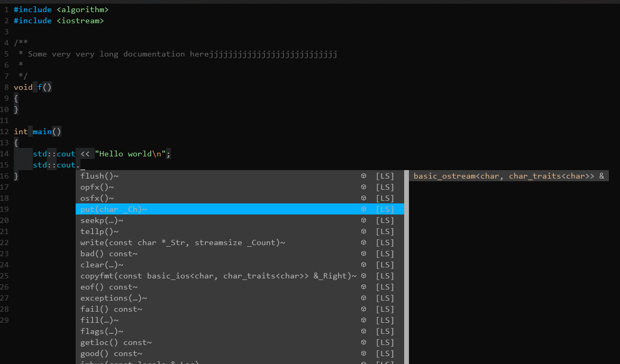Click the method icon on the write row

click(x=363, y=242)
